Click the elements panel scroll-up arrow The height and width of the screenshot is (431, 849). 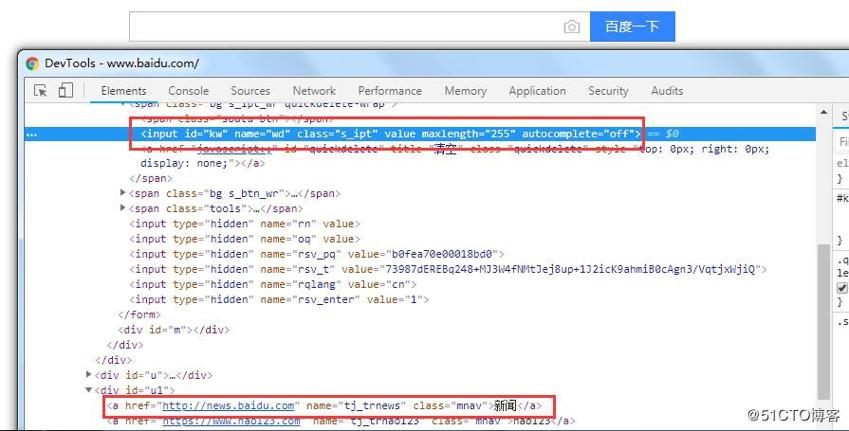pyautogui.click(x=824, y=113)
